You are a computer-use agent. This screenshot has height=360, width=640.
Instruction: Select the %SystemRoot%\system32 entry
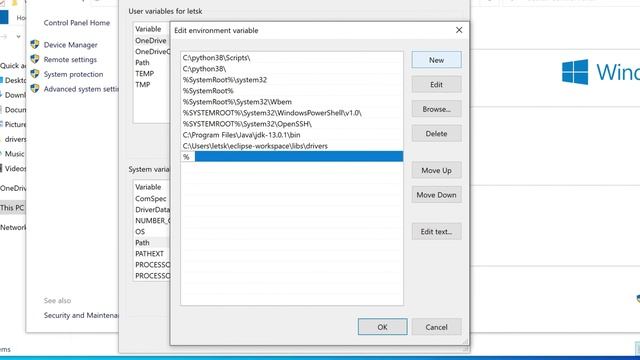pos(291,80)
